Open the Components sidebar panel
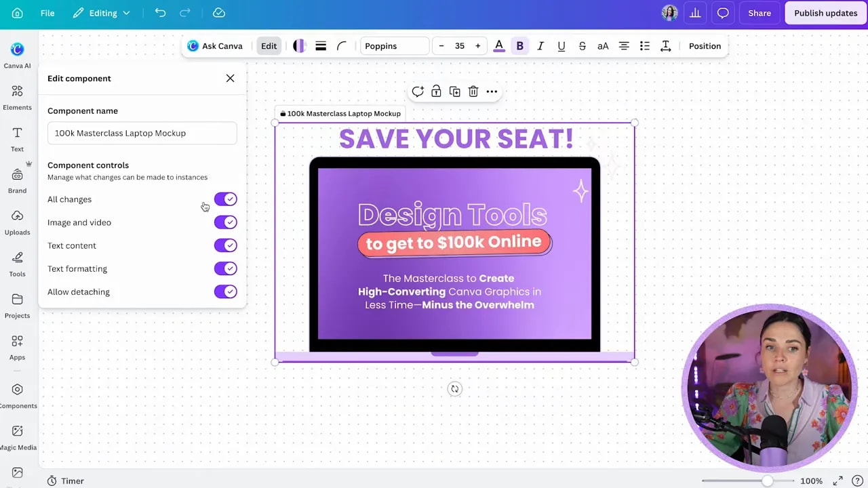The image size is (868, 488). (17, 396)
